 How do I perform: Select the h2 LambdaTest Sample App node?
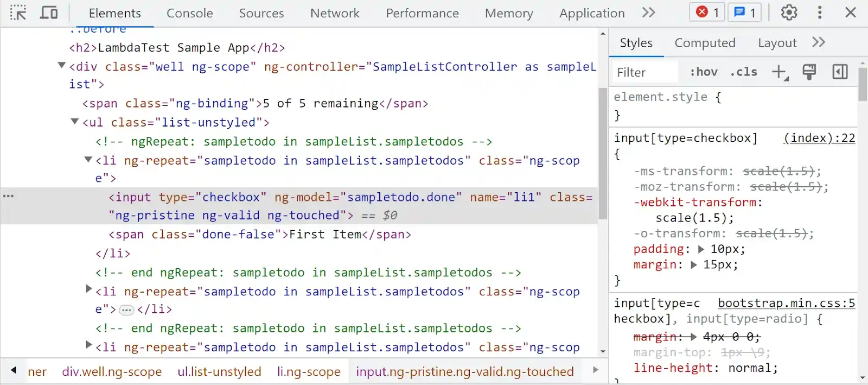coord(177,48)
